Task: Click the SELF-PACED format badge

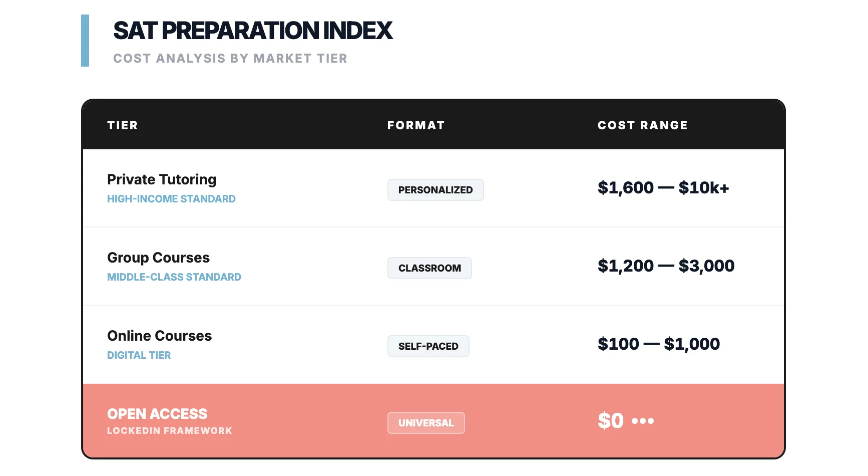Action: (428, 346)
